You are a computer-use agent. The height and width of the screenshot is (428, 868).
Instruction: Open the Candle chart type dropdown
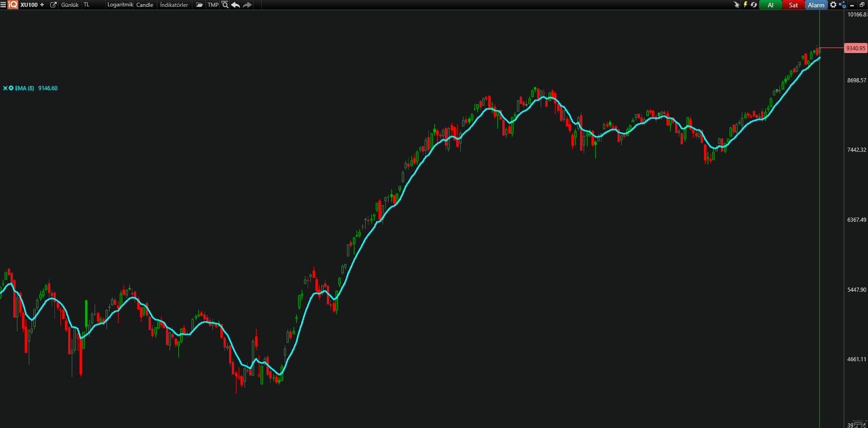coord(145,5)
